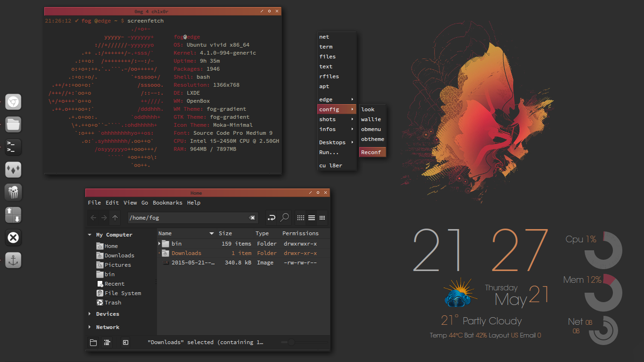Image resolution: width=644 pixels, height=362 pixels.
Task: Select net in the desktop menu
Action: point(337,37)
